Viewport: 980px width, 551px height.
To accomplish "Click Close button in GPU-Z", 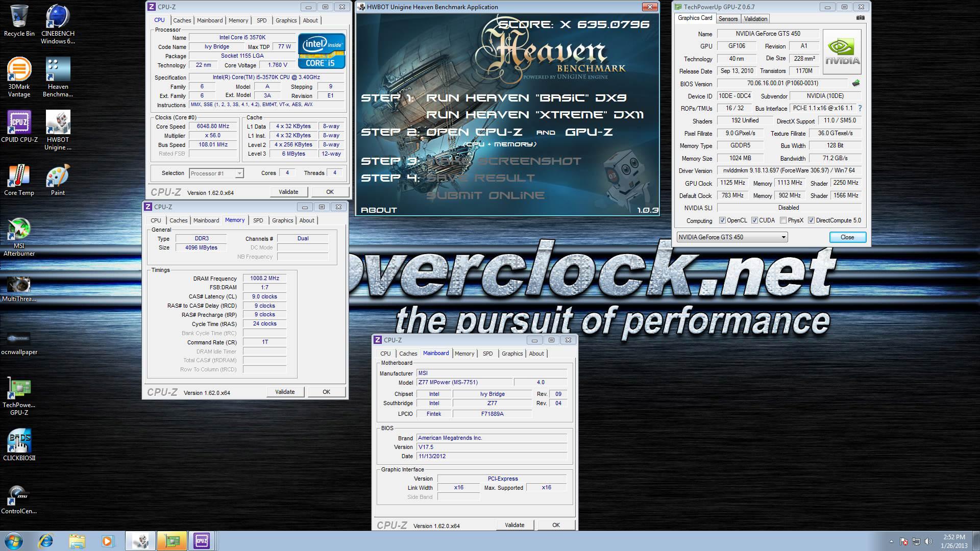I will [x=847, y=237].
